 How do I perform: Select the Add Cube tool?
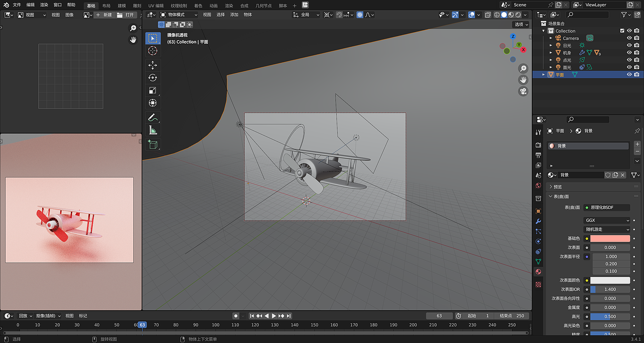pos(152,145)
